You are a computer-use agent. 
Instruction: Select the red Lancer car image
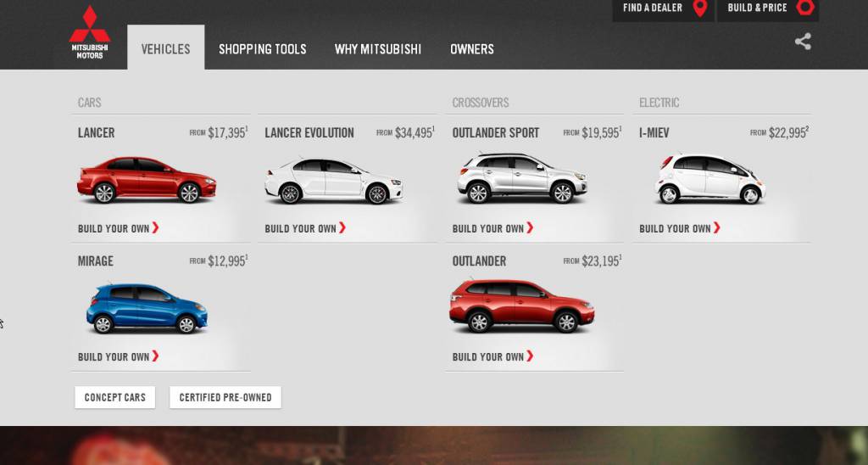[147, 180]
